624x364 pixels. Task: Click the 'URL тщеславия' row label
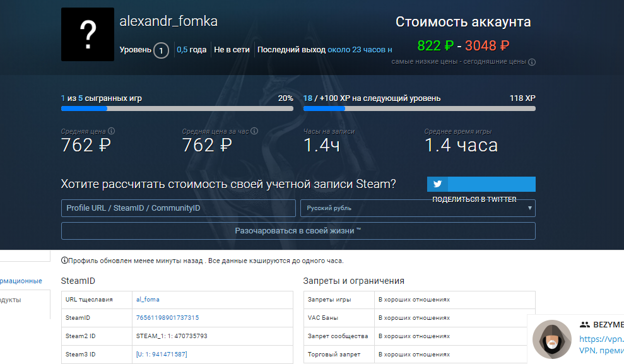point(89,300)
